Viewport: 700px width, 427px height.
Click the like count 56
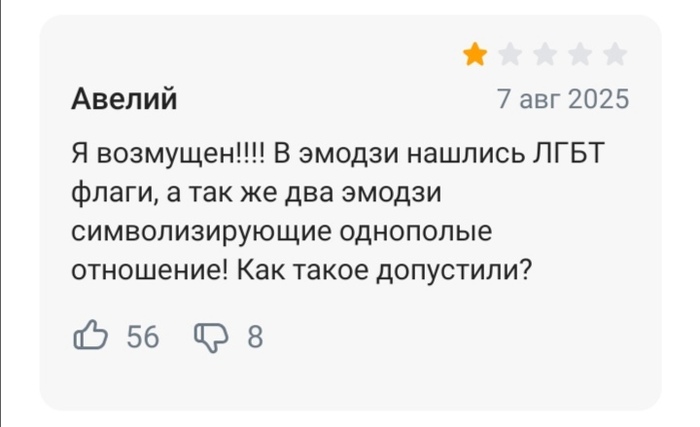143,338
